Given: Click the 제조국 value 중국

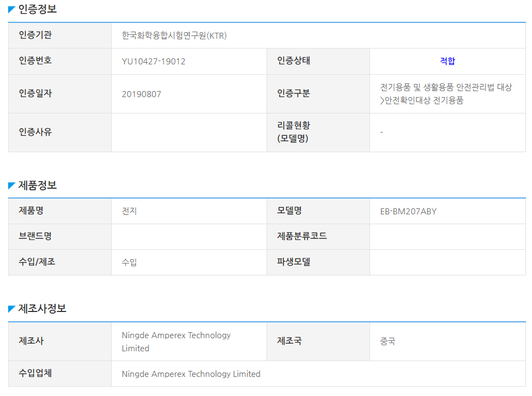Looking at the screenshot, I should [x=388, y=341].
